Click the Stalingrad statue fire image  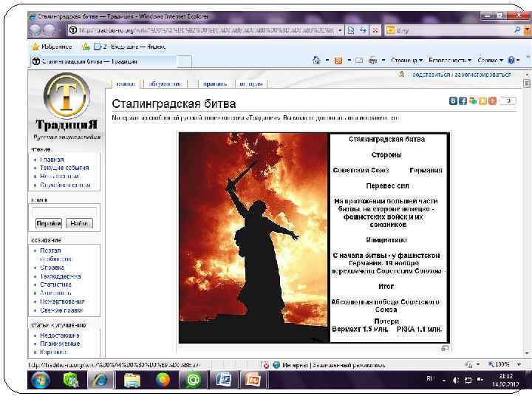pos(253,237)
